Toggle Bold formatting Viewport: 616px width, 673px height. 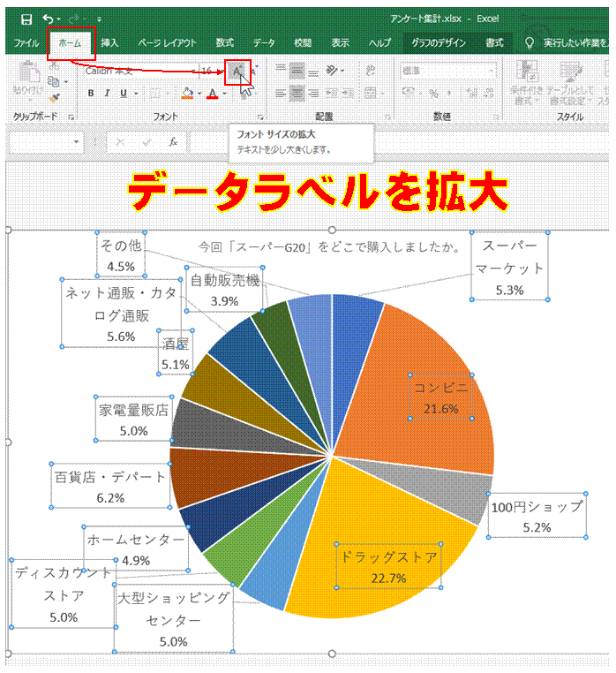[x=91, y=93]
